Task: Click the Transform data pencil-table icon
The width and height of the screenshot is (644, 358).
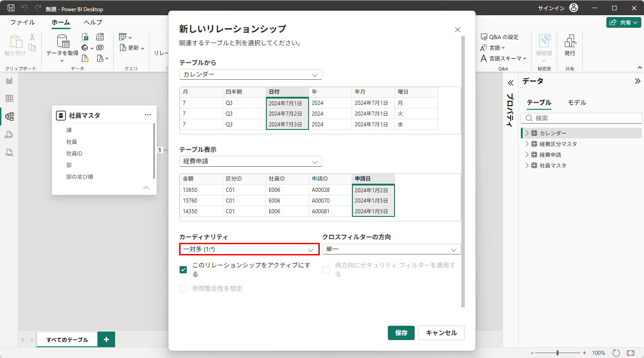Action: point(123,37)
